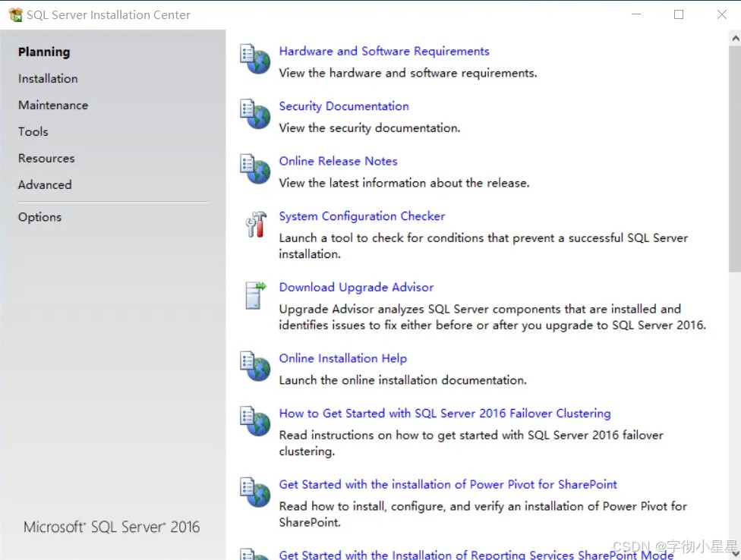Launch the System Configuration Checker
The width and height of the screenshot is (741, 560).
362,216
